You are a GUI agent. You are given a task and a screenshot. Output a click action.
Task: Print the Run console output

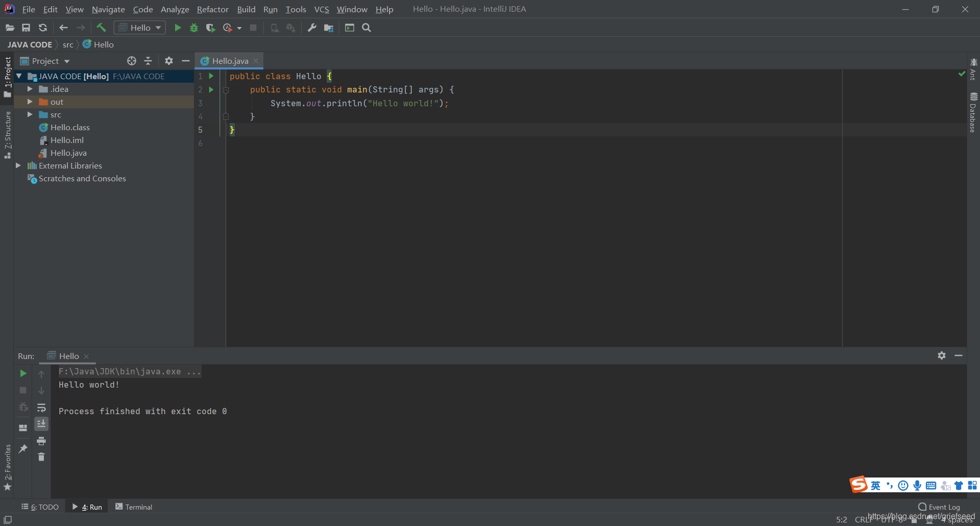pos(41,441)
